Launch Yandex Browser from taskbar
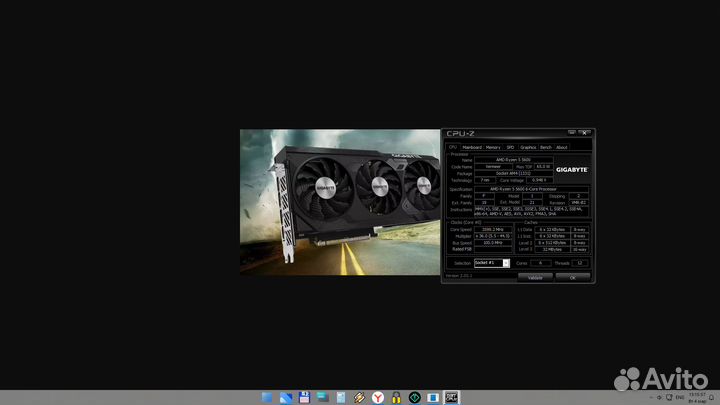Screen dimensions: 720x405 click(377, 398)
